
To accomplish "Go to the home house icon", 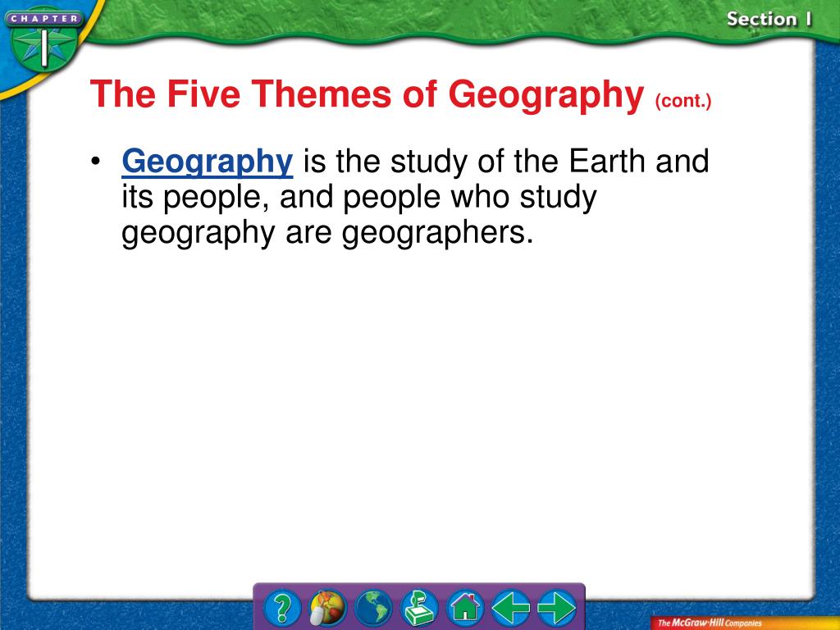I will point(465,608).
